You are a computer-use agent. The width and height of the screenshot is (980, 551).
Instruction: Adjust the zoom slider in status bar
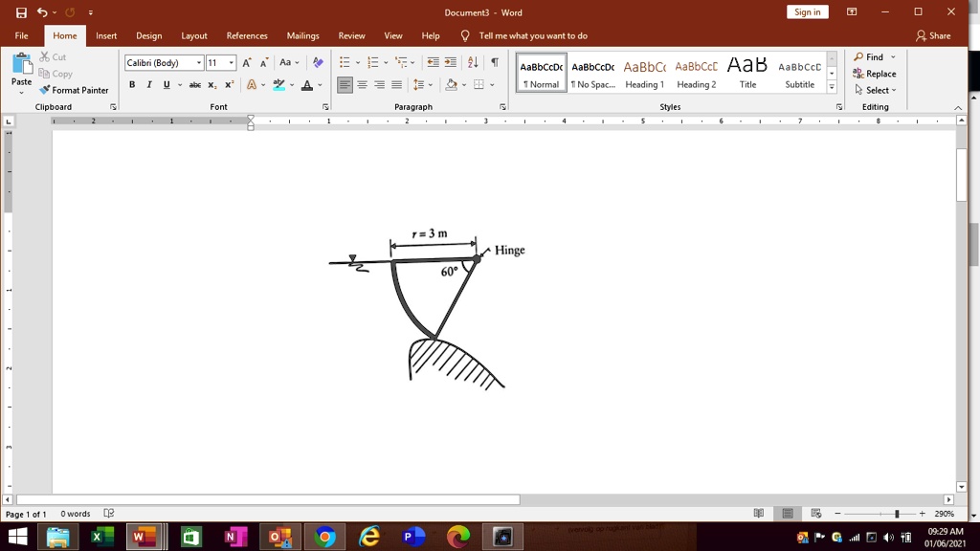coord(896,514)
